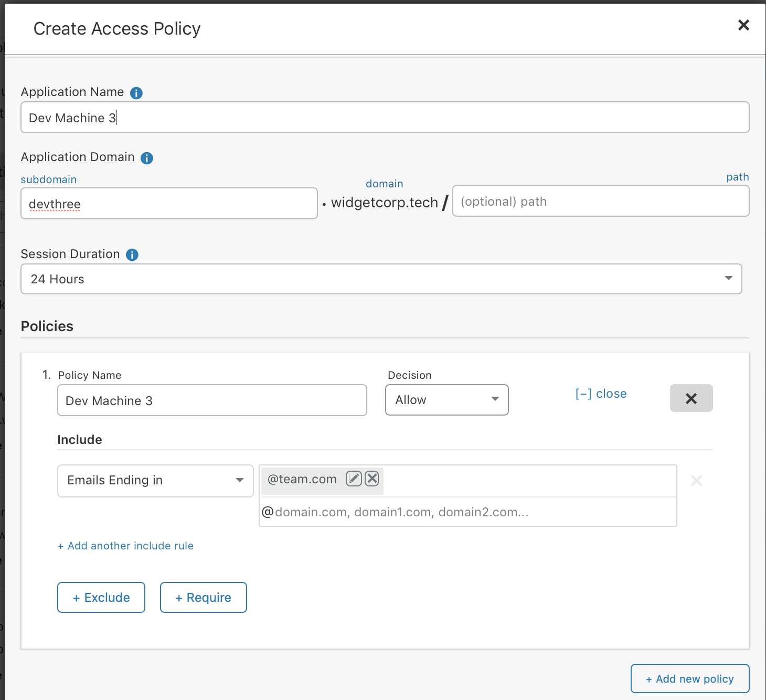Open the Session Duration dropdown

coord(381,279)
